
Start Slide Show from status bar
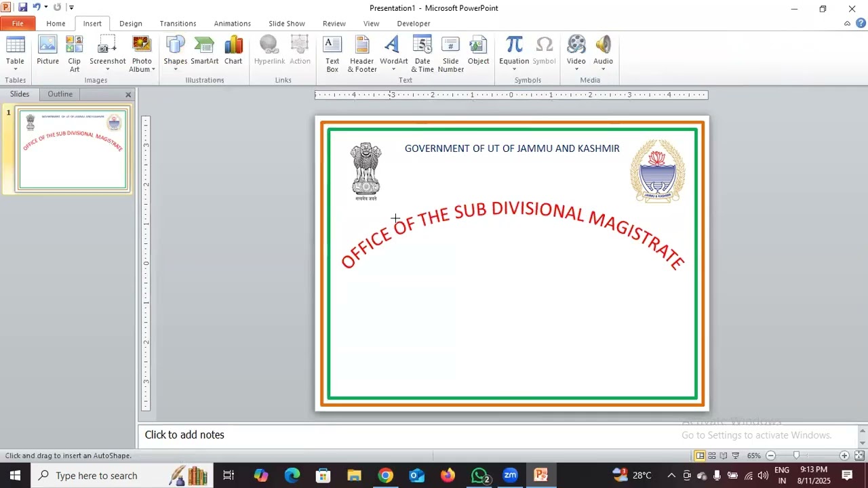point(736,455)
